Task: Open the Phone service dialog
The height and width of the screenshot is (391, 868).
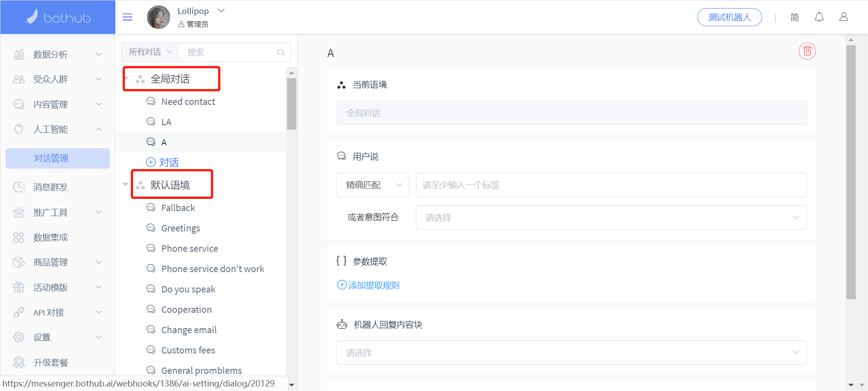Action: 190,249
